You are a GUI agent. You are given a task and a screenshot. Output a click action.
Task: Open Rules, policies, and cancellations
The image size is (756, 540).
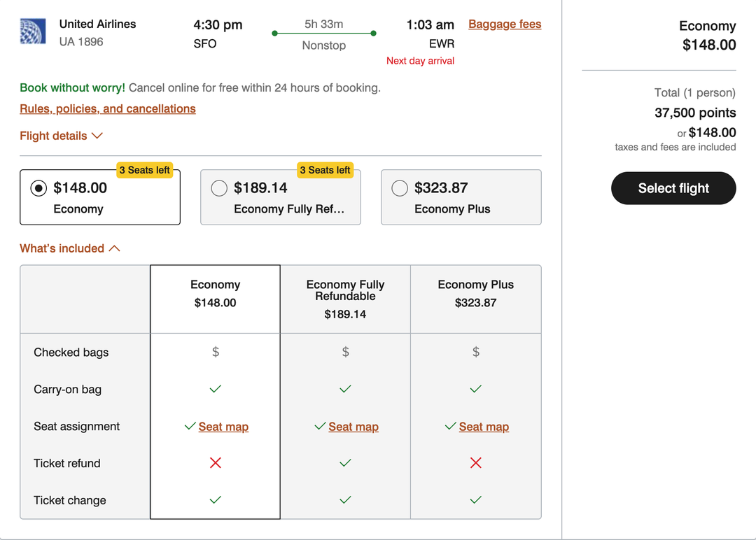pos(107,108)
